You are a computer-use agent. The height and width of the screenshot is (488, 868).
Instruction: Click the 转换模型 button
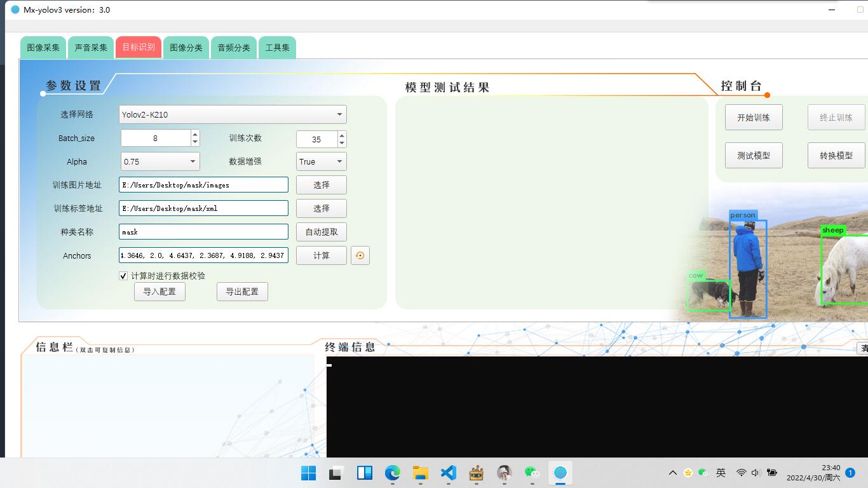[836, 156]
